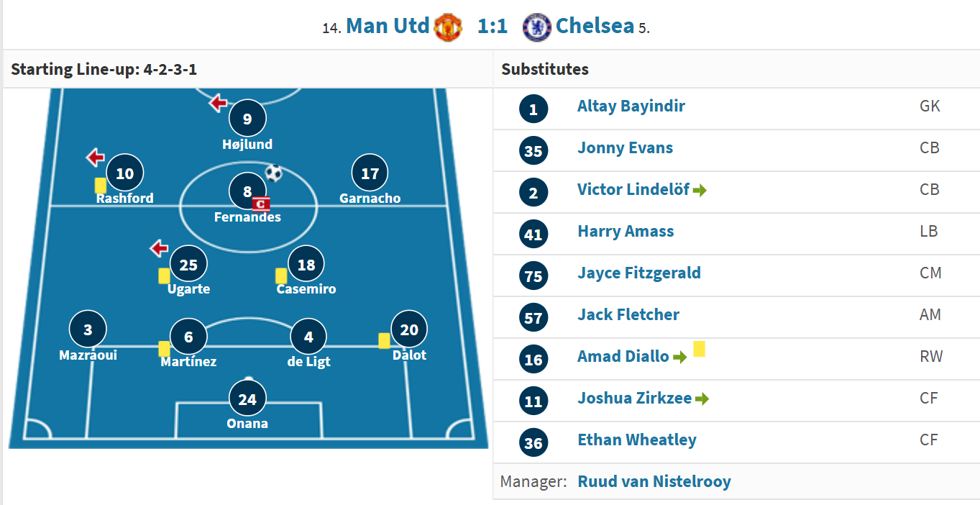This screenshot has height=505, width=980.
Task: Open the Chelsea team page link
Action: [x=595, y=27]
